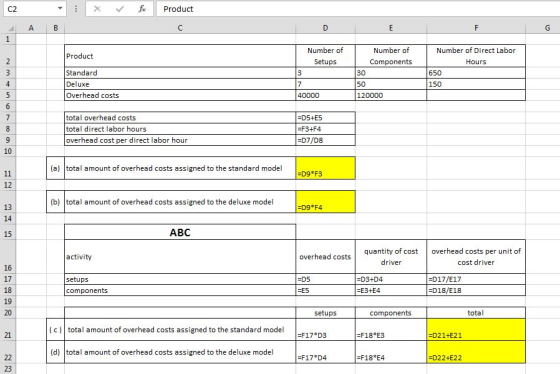Click the formula bar containing Product
Image resolution: width=560 pixels, height=374 pixels.
(358, 9)
